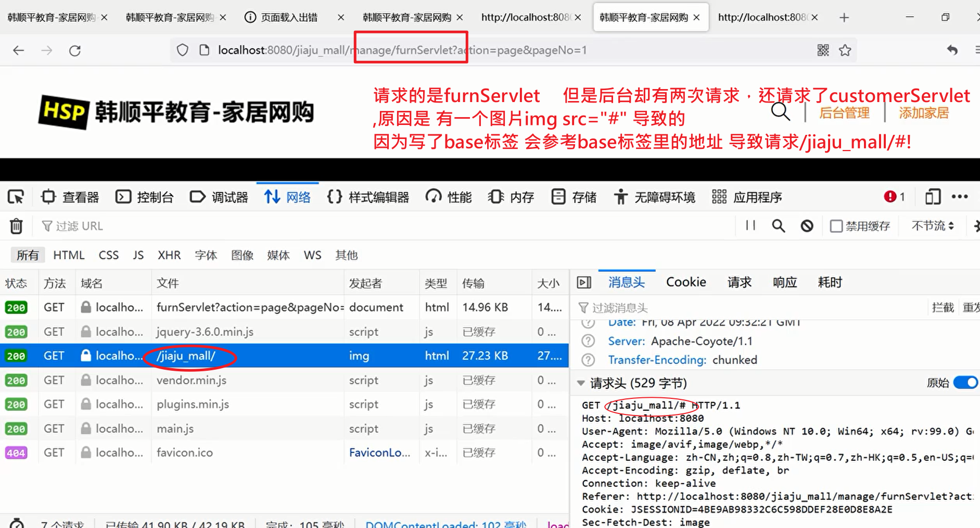Filter requests by HTML
The image size is (980, 528).
click(x=69, y=255)
